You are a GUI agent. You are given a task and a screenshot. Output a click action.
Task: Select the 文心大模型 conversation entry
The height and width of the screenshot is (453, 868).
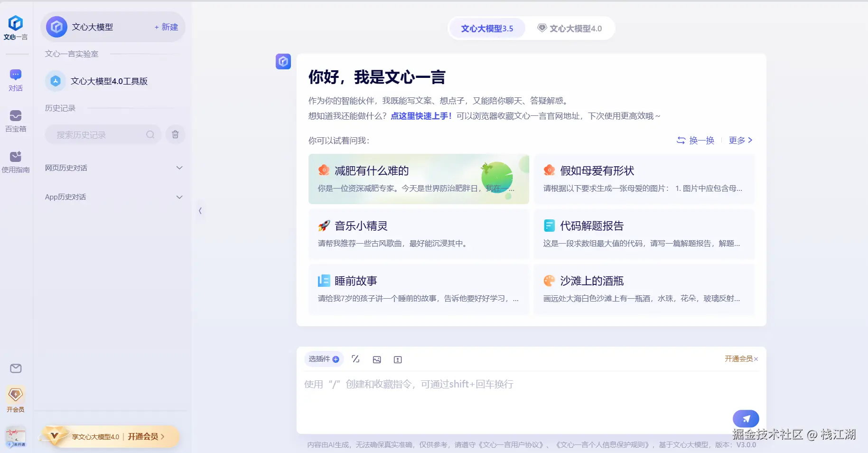click(112, 27)
